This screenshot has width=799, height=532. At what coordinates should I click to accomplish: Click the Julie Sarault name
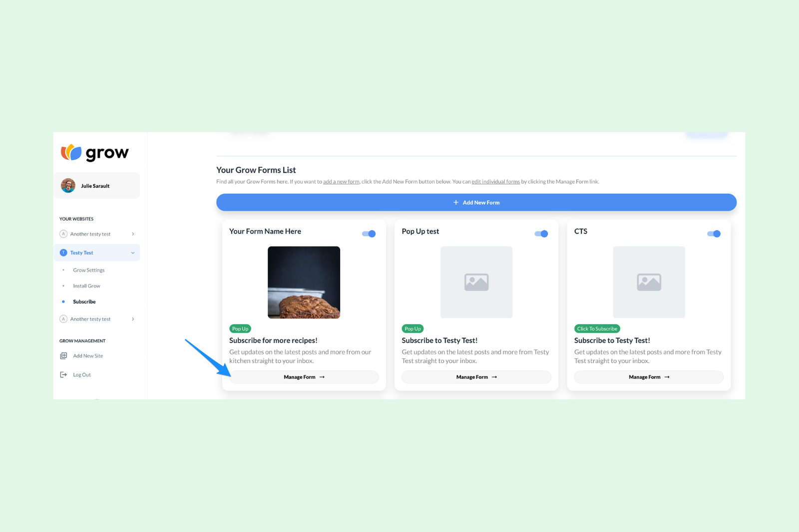click(95, 186)
